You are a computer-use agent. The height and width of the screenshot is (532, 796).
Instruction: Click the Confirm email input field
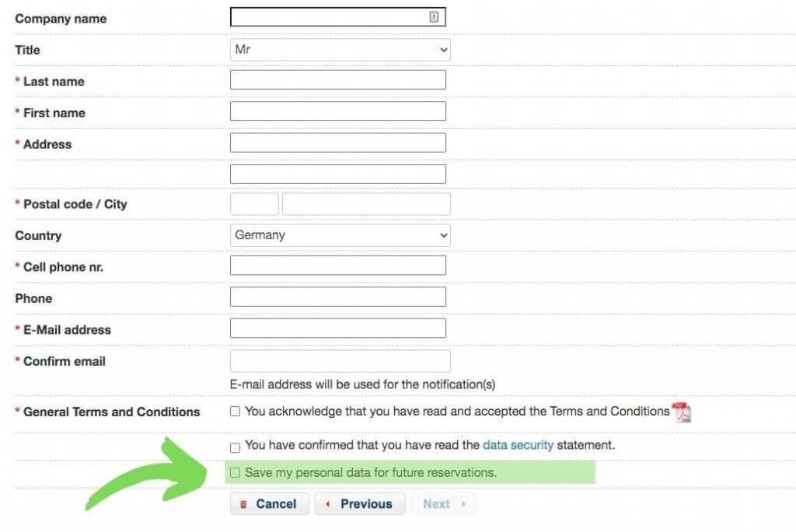point(340,361)
